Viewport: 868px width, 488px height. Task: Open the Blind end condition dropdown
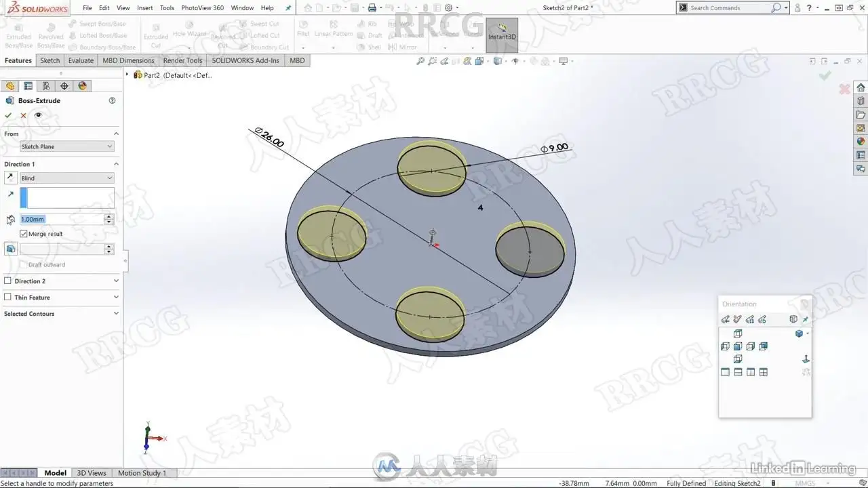[x=66, y=178]
